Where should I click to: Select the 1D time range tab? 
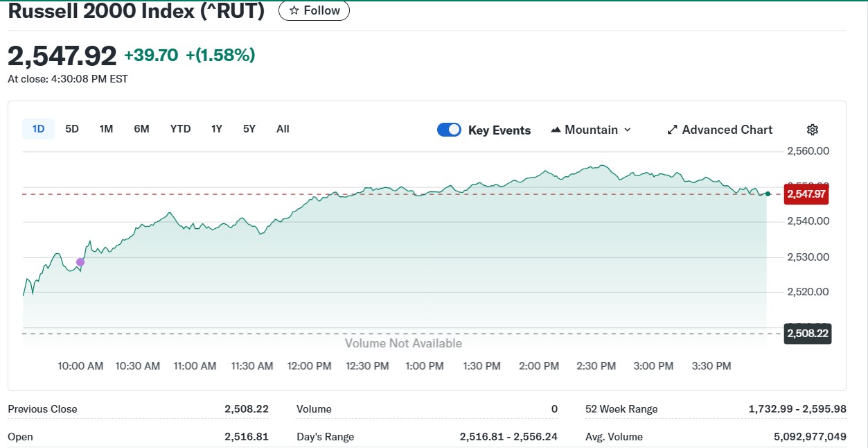(38, 129)
